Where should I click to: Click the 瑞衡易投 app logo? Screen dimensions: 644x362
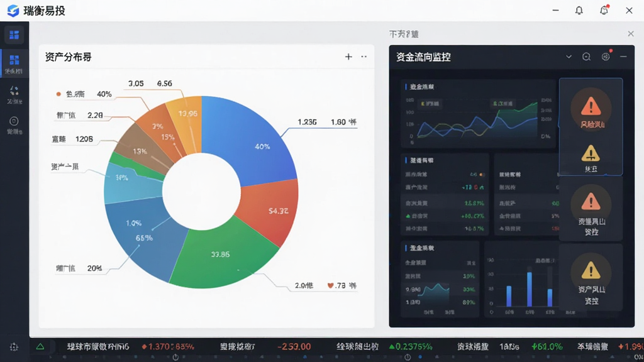click(13, 11)
